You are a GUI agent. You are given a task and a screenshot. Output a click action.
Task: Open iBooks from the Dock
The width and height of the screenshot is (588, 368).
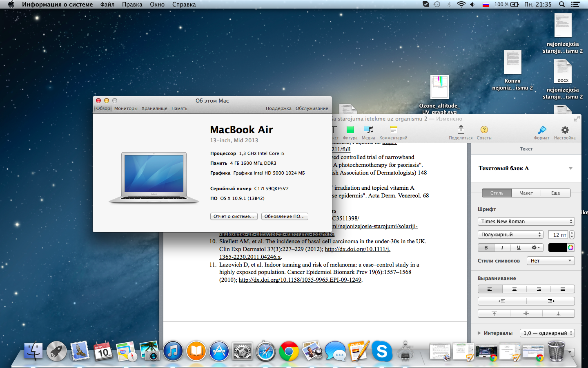(x=196, y=351)
